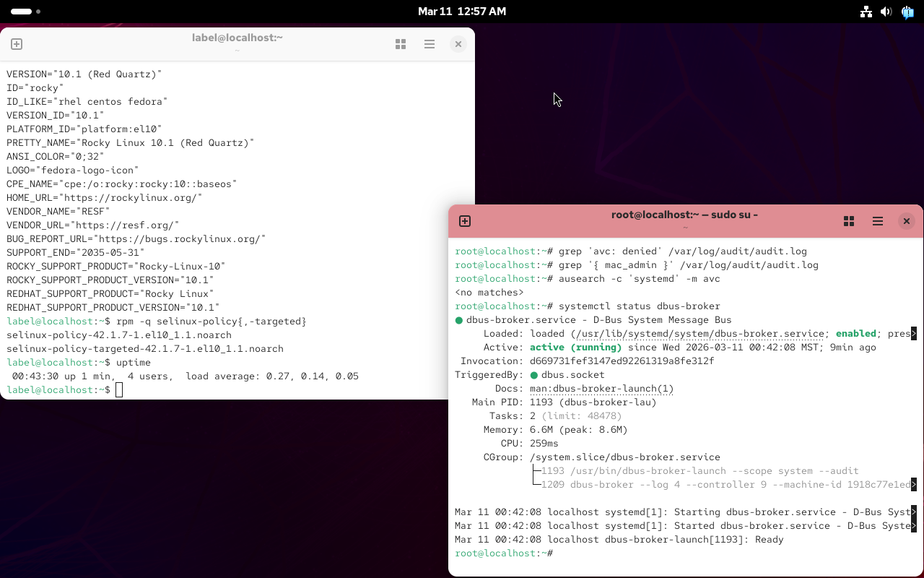Close the label@localhost terminal window
Viewport: 924px width, 578px height.
pyautogui.click(x=458, y=44)
